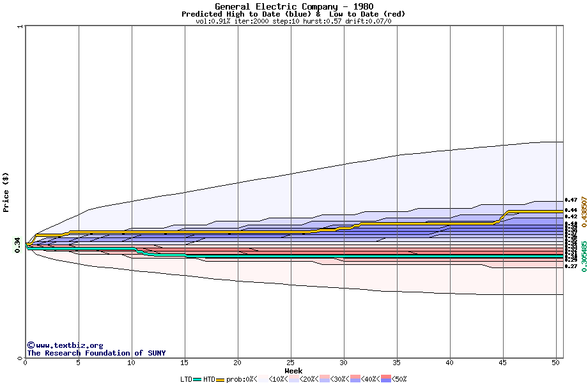Click the cyan LTD legend line
This screenshot has width=588, height=383.
pos(197,380)
